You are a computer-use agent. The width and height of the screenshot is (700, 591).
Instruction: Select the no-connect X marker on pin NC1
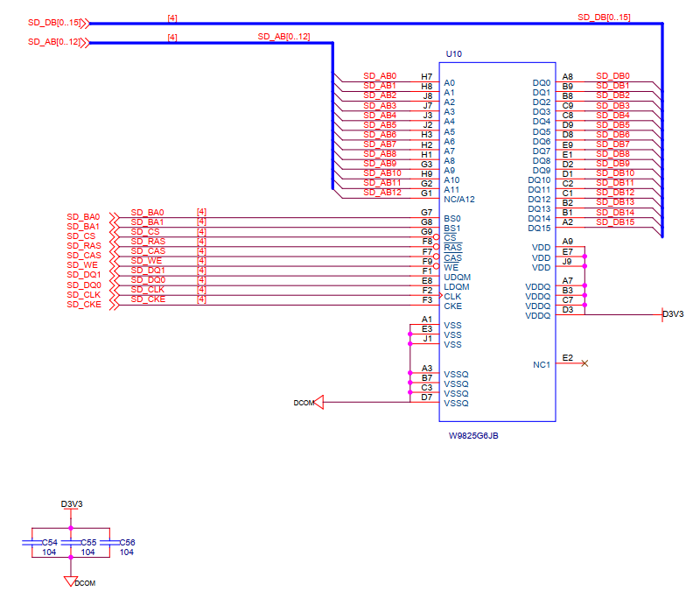pyautogui.click(x=584, y=363)
